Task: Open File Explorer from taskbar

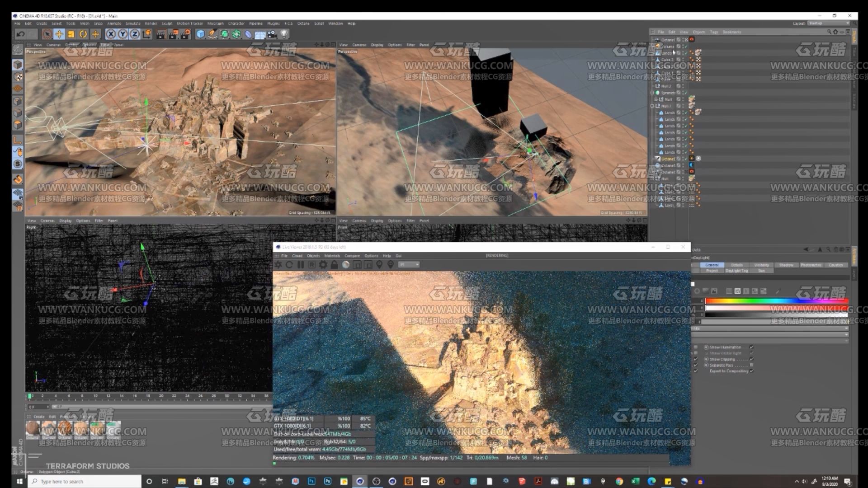Action: coord(182,481)
